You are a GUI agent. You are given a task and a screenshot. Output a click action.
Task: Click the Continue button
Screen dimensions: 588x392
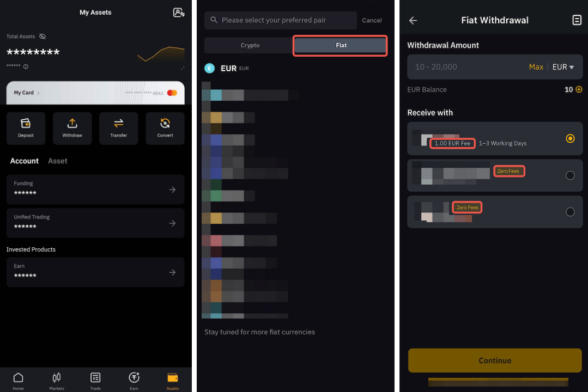click(495, 360)
